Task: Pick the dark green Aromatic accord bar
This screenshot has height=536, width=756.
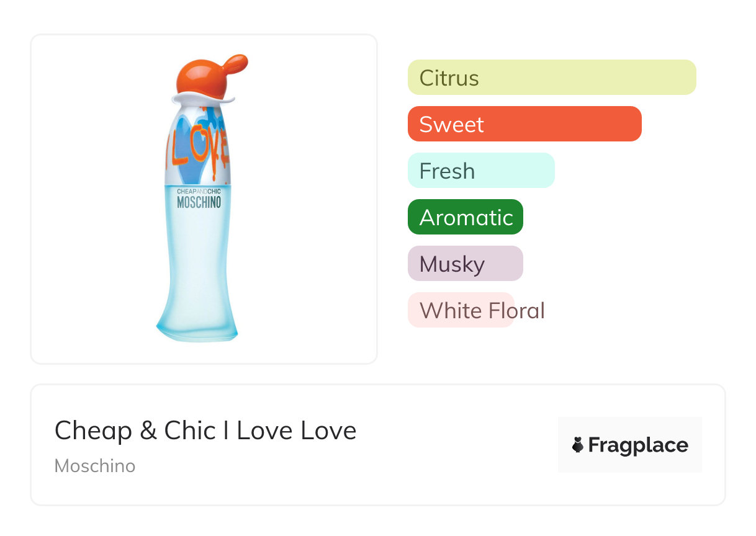Action: click(x=465, y=217)
